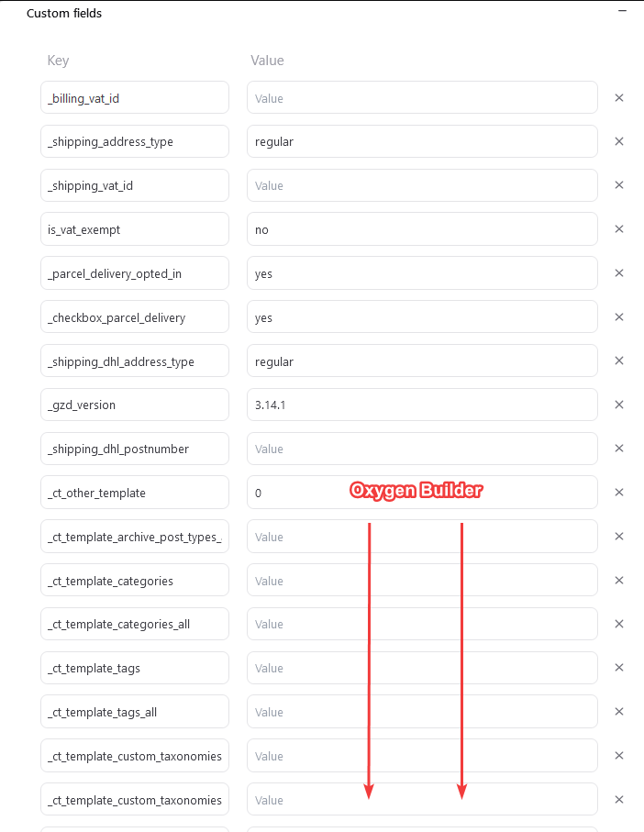Image resolution: width=644 pixels, height=832 pixels.
Task: Edit the _shipping_address_type value 'regular'
Action: [422, 141]
